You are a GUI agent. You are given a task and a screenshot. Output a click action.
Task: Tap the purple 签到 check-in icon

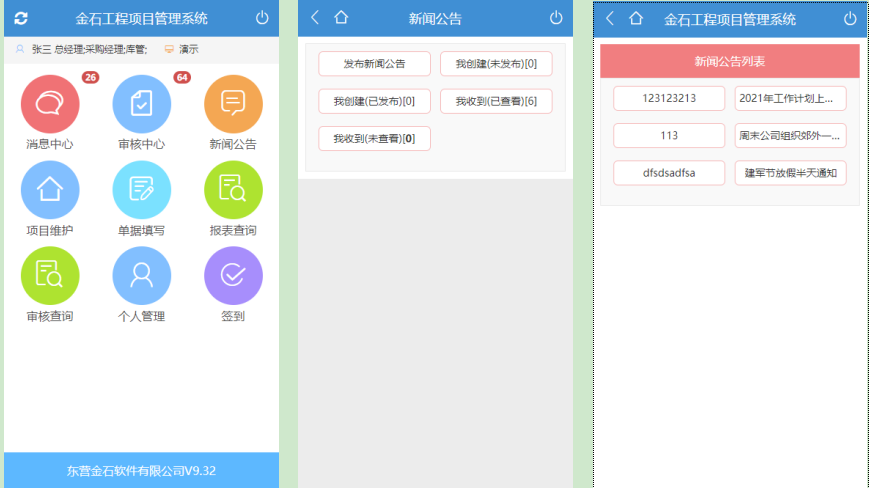(233, 276)
